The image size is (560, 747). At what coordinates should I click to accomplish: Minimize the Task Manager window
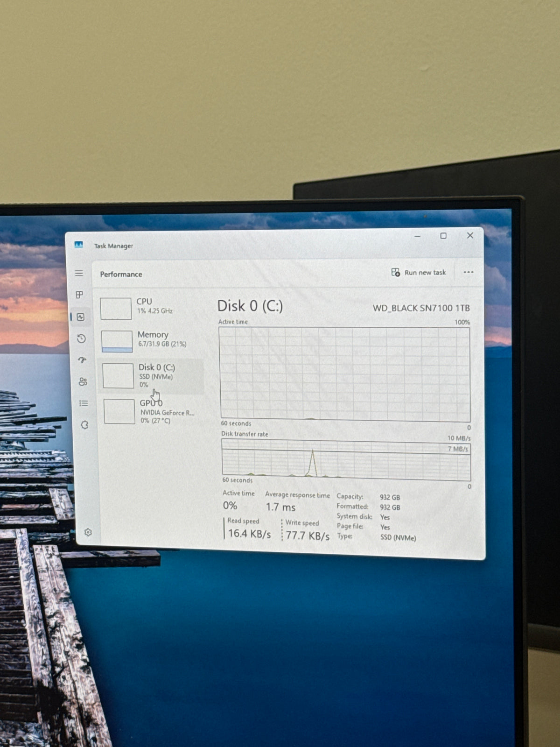pos(418,236)
